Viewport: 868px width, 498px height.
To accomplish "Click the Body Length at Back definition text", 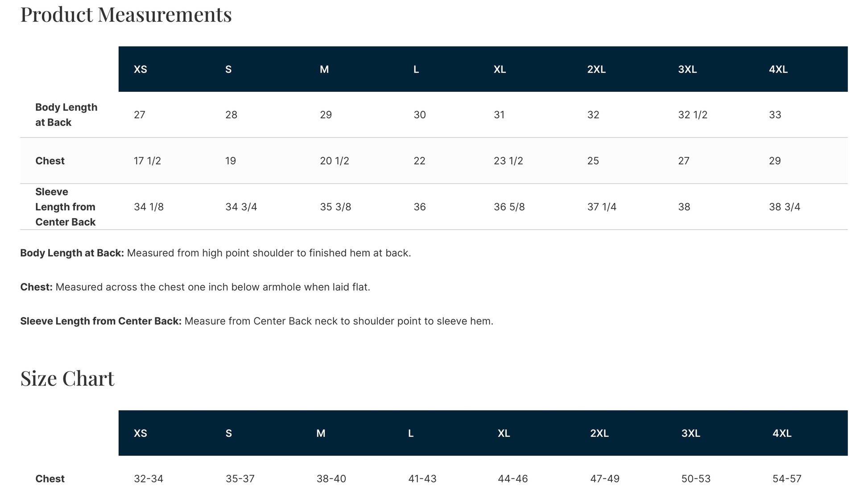I will tap(269, 253).
